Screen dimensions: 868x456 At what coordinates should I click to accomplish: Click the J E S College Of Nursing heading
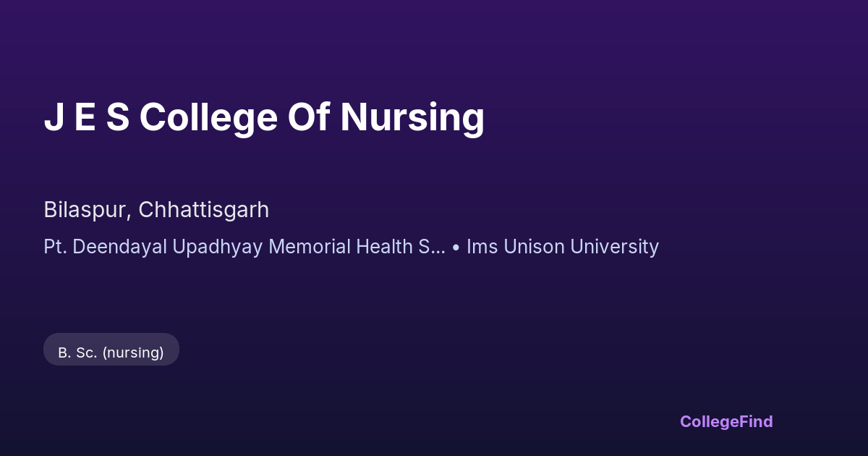(x=264, y=117)
